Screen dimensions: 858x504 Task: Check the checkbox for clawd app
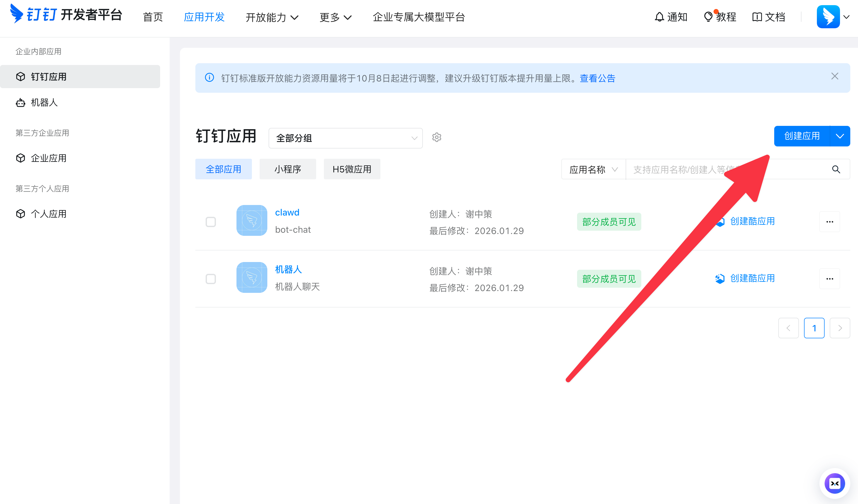click(x=211, y=221)
